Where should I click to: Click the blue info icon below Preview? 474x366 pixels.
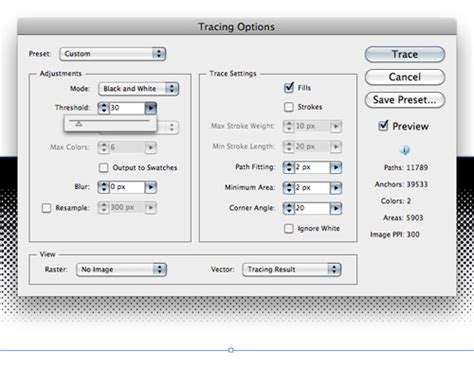405,150
